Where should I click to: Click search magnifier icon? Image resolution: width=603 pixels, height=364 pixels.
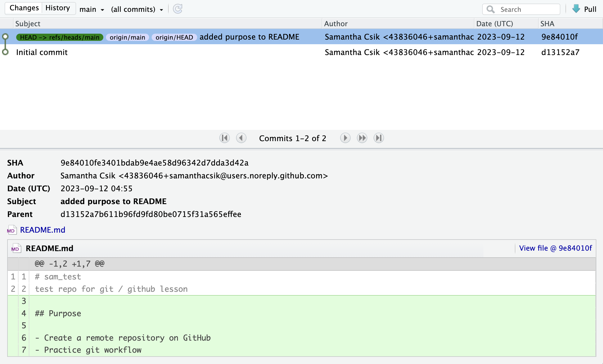pyautogui.click(x=490, y=9)
